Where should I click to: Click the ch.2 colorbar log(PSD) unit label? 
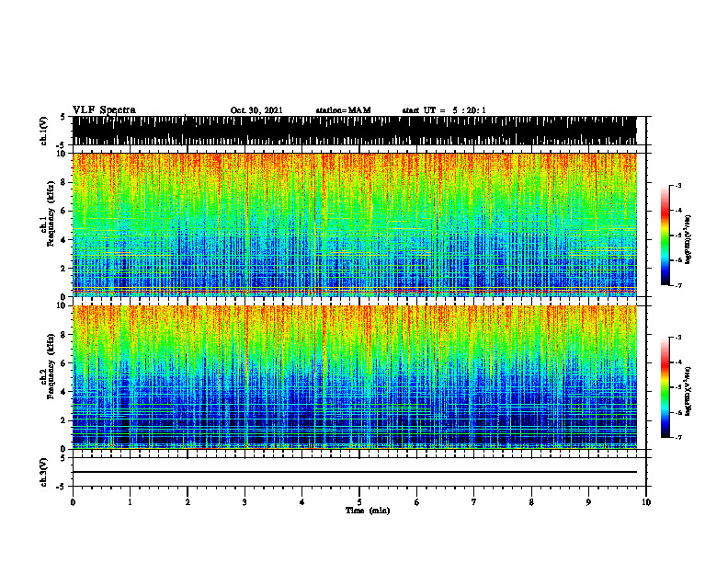688,392
